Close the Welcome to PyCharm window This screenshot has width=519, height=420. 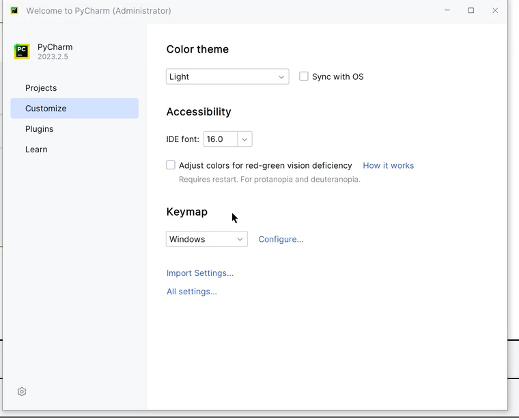(495, 11)
